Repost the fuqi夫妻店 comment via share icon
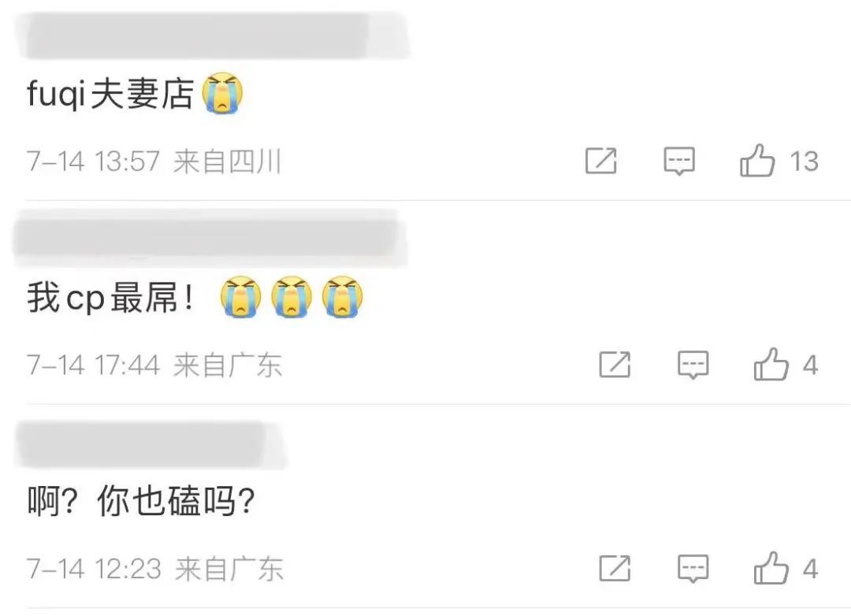 [x=601, y=161]
